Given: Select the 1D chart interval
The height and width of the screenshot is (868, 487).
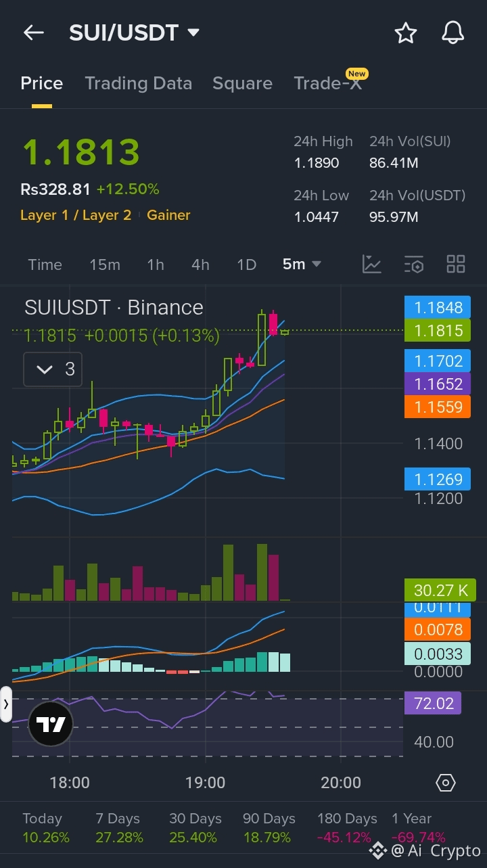Looking at the screenshot, I should pos(246,265).
